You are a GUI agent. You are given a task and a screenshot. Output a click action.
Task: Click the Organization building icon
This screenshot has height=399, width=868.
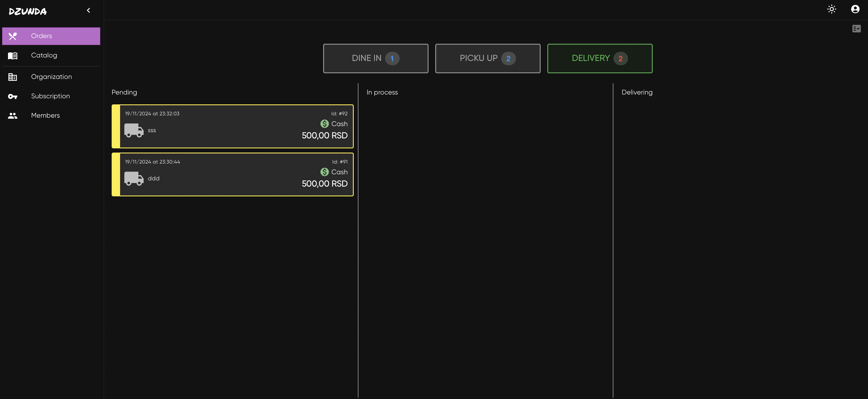tap(13, 77)
